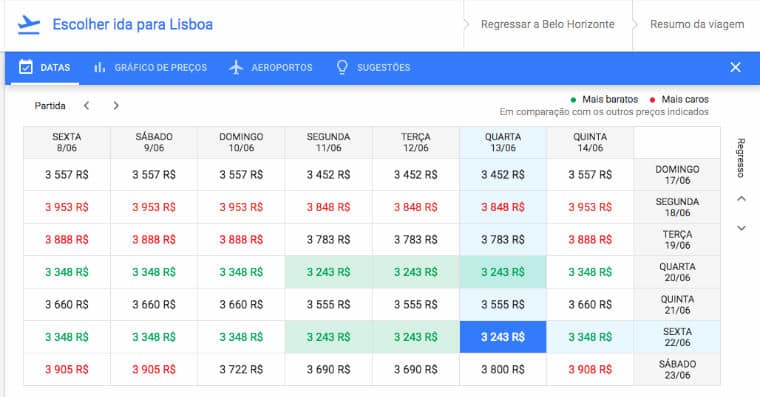Pick 3 555 R$ for Terça 12/06, return 21/06
This screenshot has height=397, width=760.
[416, 304]
